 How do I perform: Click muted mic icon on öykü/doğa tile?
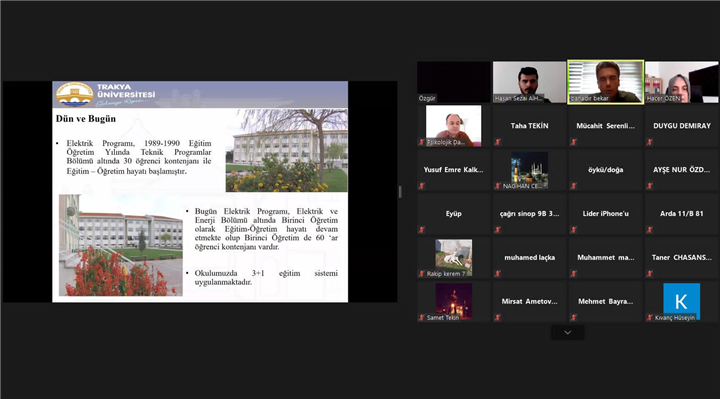(x=574, y=186)
